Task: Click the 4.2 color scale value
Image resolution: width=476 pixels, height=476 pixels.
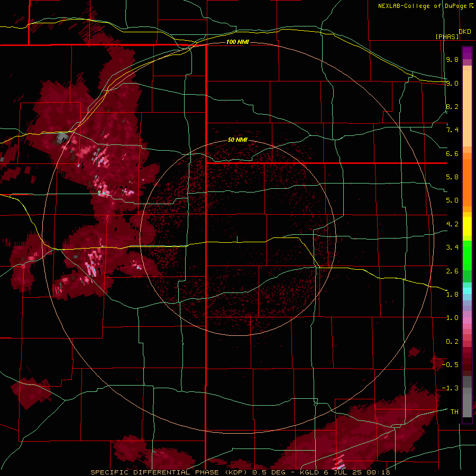Action: click(x=452, y=224)
